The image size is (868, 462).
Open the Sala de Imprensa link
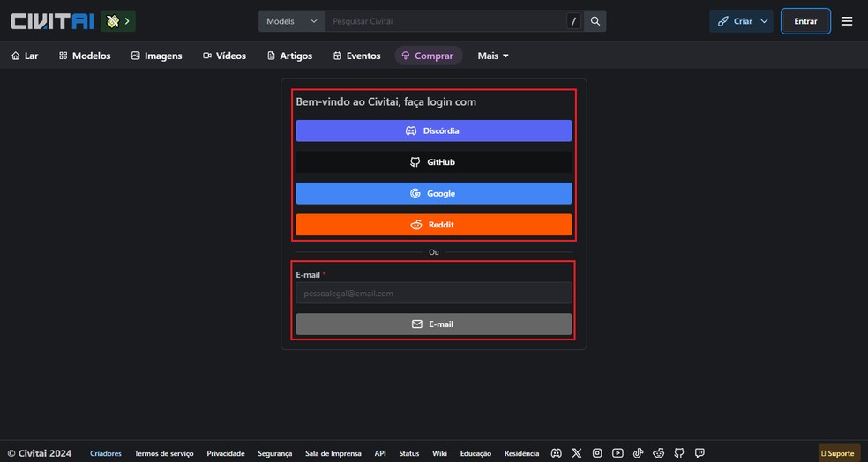point(333,453)
